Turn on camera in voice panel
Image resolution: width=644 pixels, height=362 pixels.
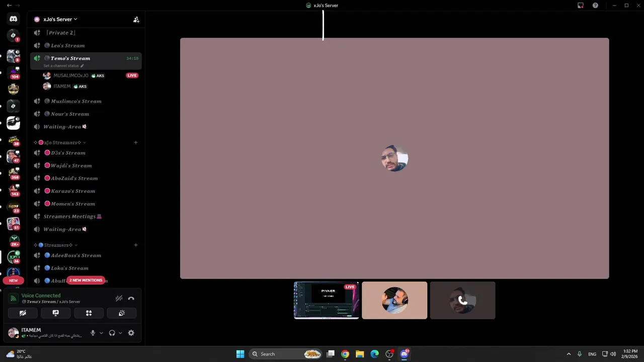point(23,313)
